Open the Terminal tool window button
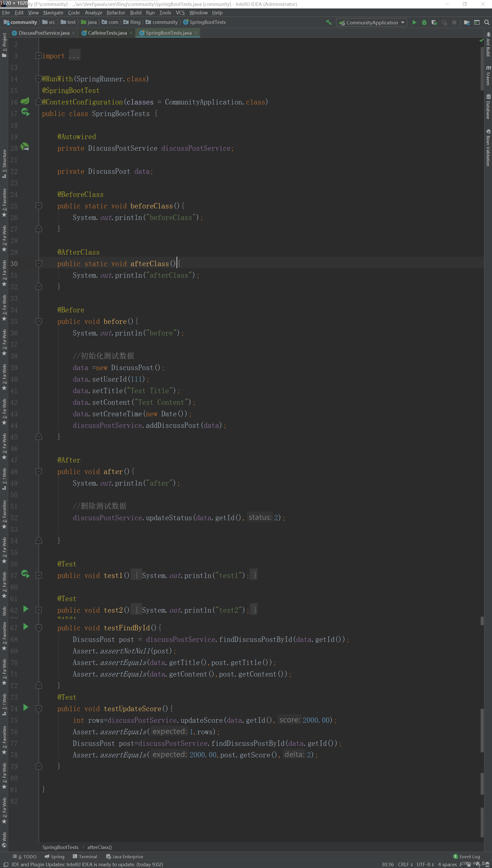This screenshot has height=868, width=492. point(85,856)
